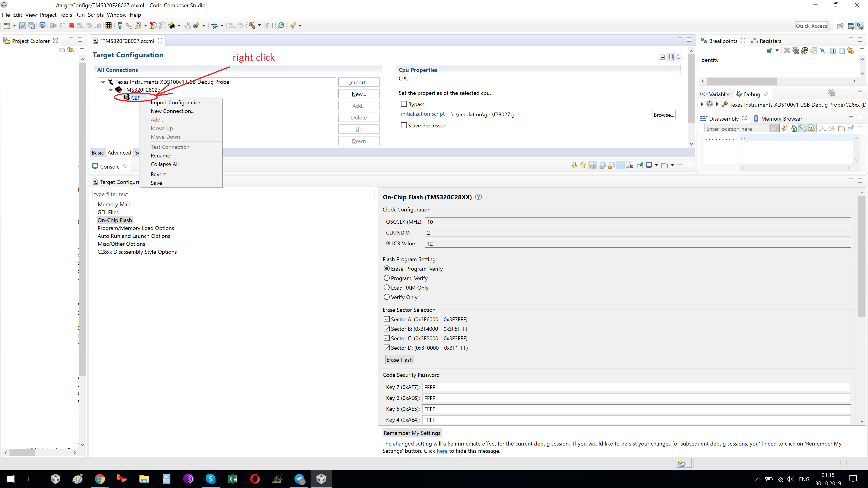Screen dimensions: 868x488
Task: Expand the Debug view session node
Action: [x=702, y=104]
